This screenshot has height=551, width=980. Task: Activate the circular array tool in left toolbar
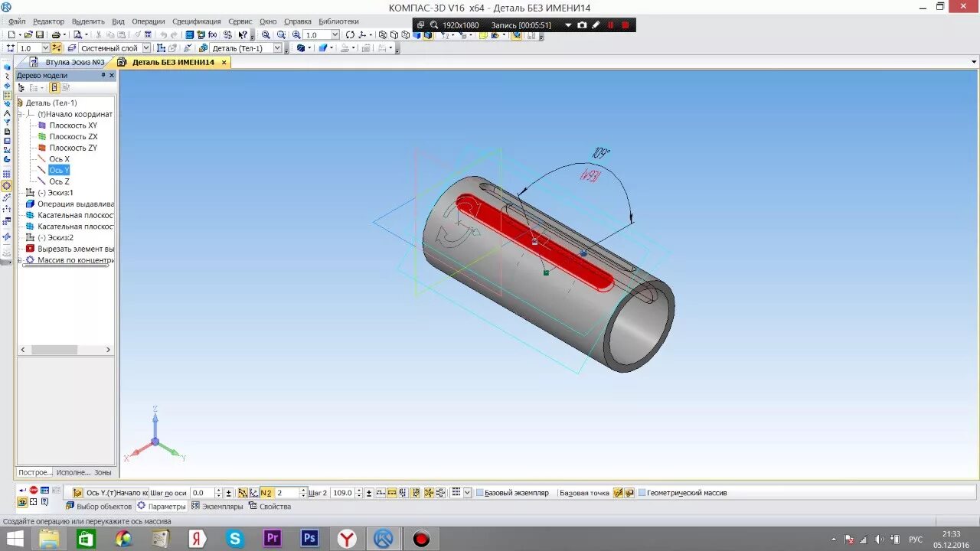[6, 186]
